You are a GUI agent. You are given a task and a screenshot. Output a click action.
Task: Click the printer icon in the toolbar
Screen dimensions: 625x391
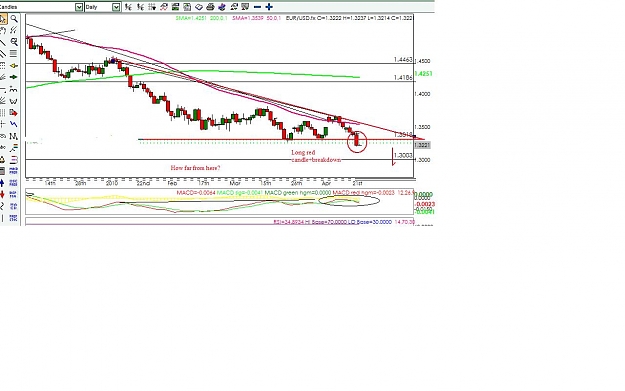[x=210, y=7]
